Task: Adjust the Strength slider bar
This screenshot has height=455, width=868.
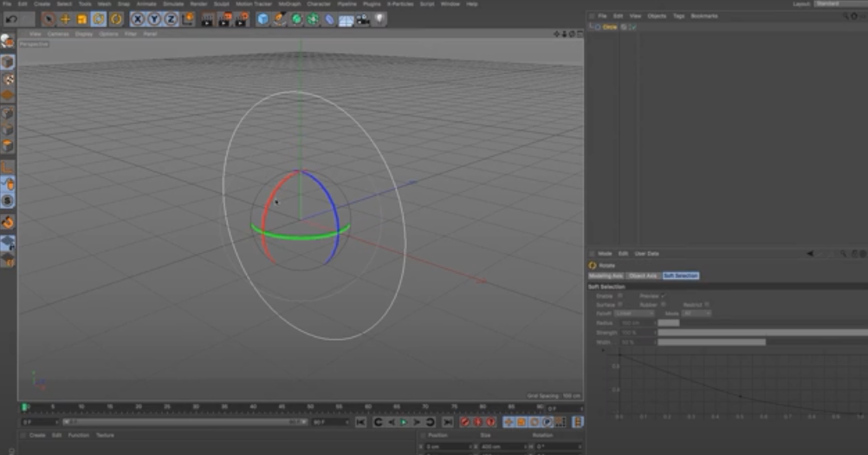Action: [763, 333]
